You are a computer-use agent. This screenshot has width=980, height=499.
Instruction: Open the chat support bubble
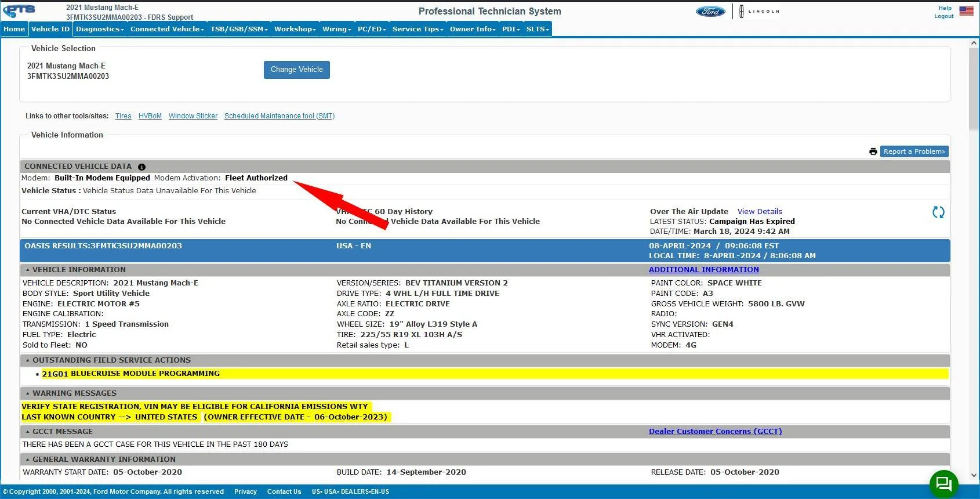(944, 483)
